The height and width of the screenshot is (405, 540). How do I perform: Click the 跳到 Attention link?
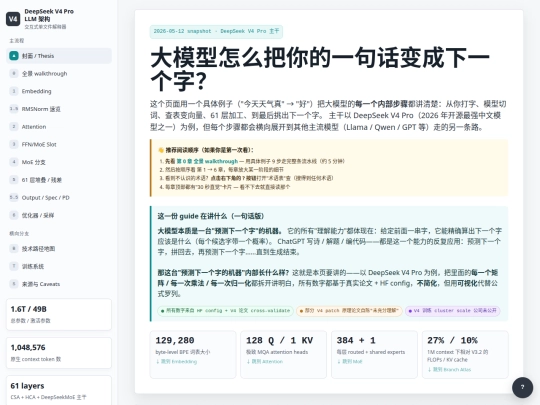[x=264, y=362]
